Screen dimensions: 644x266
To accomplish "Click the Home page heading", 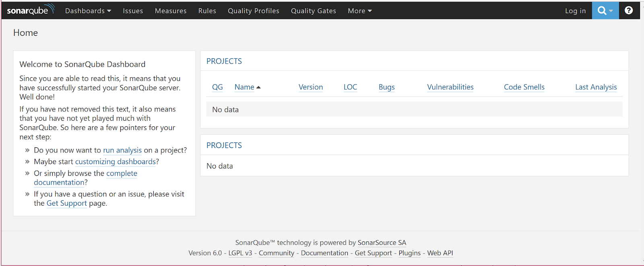I will (x=25, y=33).
